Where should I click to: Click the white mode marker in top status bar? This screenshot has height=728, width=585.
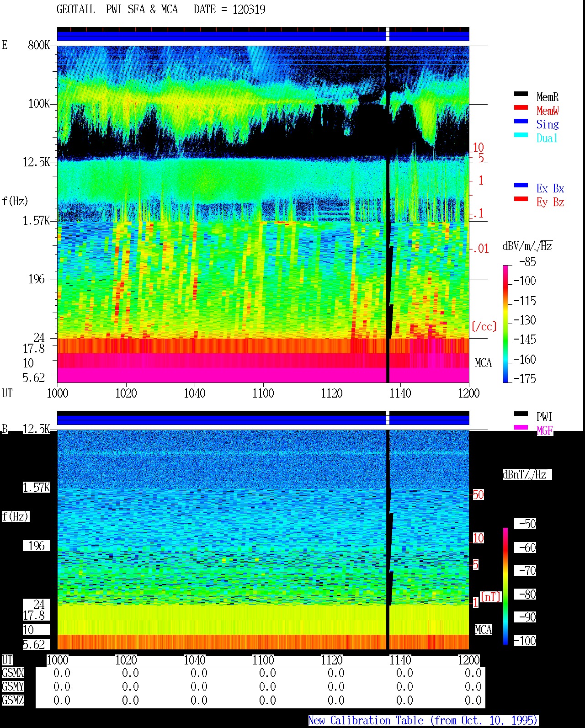coord(388,34)
